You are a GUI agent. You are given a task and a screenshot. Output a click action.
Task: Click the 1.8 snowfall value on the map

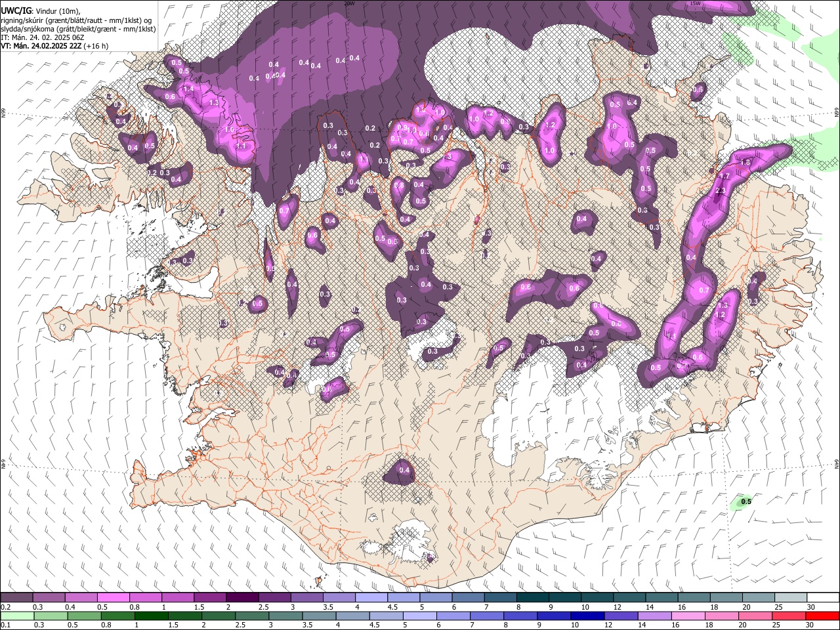point(745,163)
